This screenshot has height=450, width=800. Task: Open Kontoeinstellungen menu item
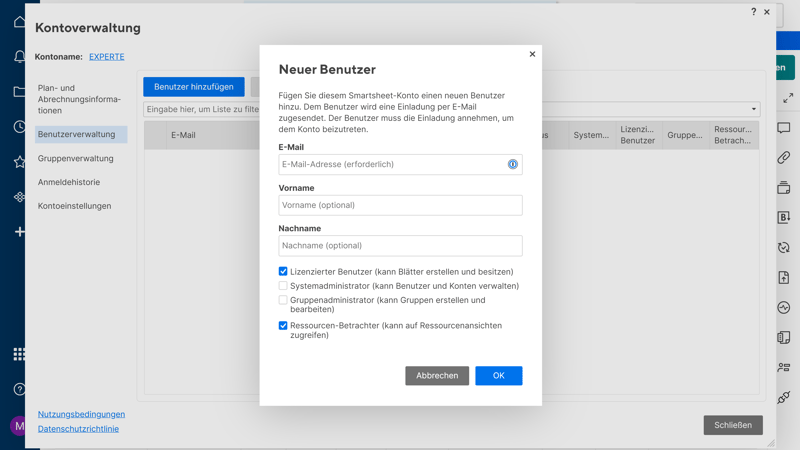pyautogui.click(x=75, y=206)
